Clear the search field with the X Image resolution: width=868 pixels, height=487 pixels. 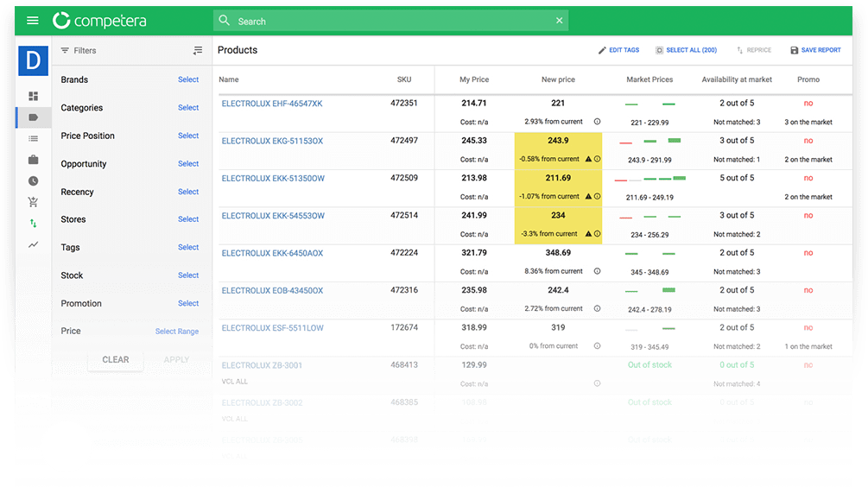click(x=559, y=21)
